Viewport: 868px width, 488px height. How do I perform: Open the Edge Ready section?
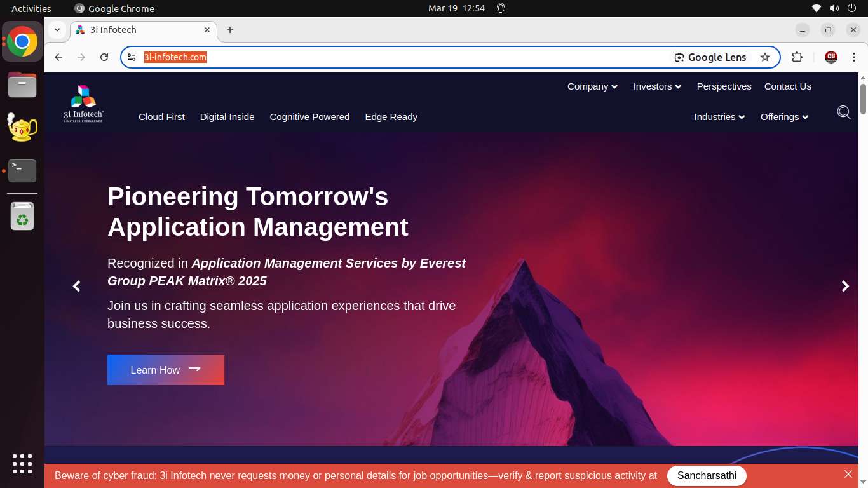391,117
